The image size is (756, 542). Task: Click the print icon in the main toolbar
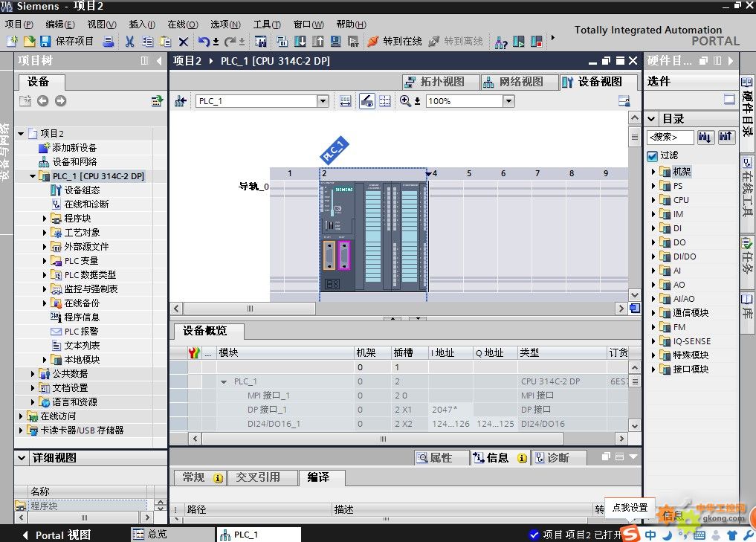pos(109,42)
